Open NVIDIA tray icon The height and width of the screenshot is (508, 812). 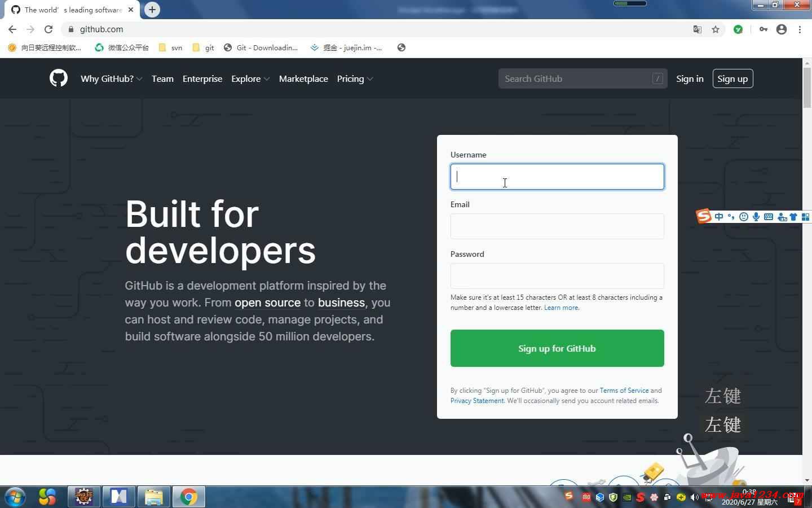click(x=627, y=497)
